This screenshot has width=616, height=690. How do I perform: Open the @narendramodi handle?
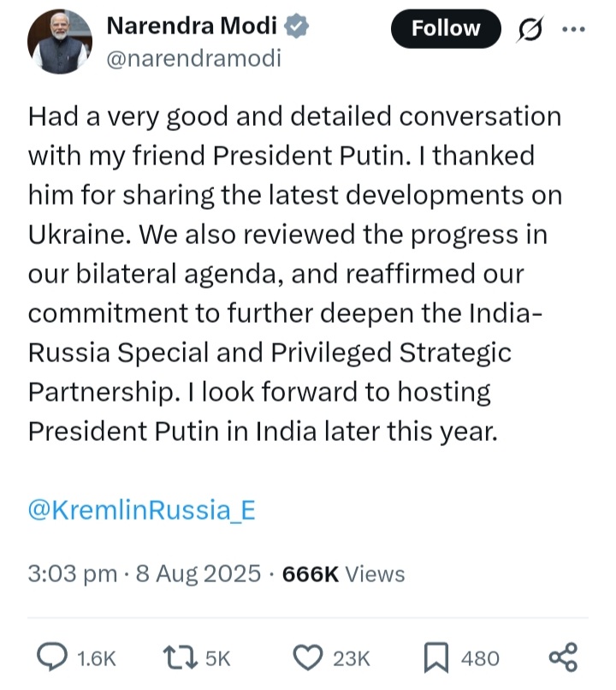(x=193, y=58)
